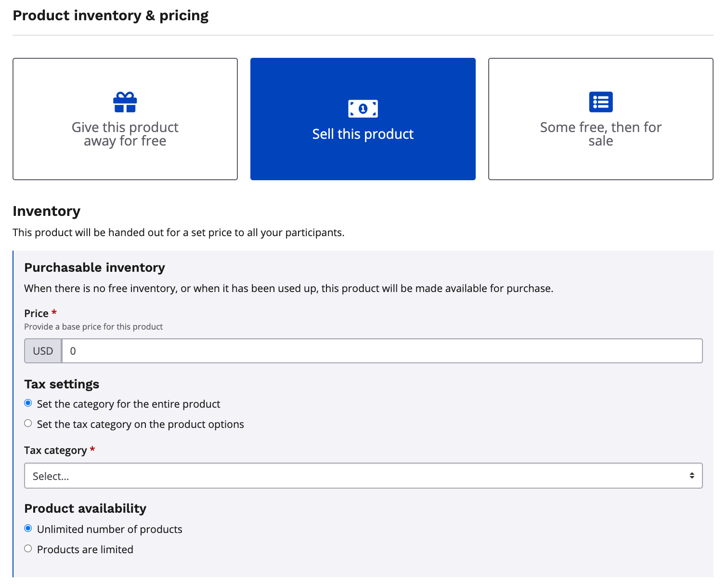Click the USD currency prefix
728x585 pixels.
click(x=43, y=351)
